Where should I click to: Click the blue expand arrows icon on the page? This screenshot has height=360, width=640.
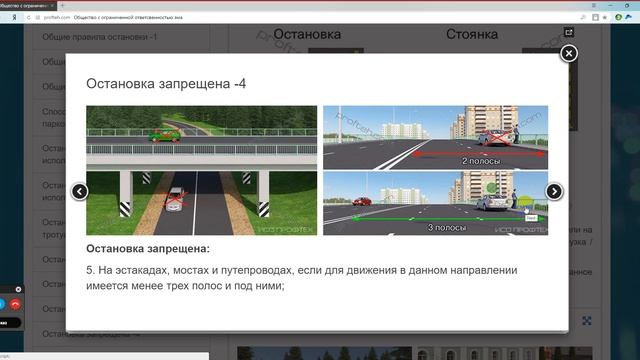[x=587, y=321]
